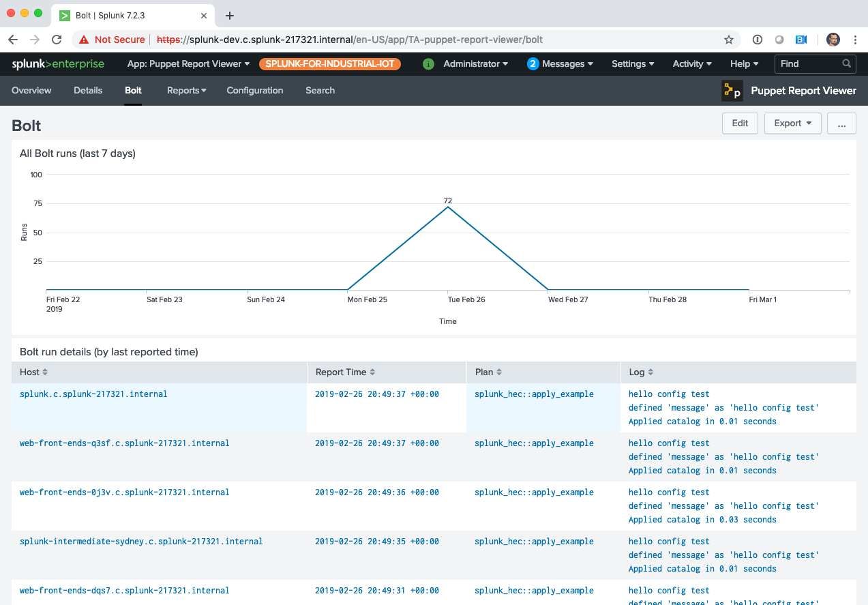Viewport: 868px width, 605px height.
Task: Open Chrome profile avatar
Action: [833, 40]
